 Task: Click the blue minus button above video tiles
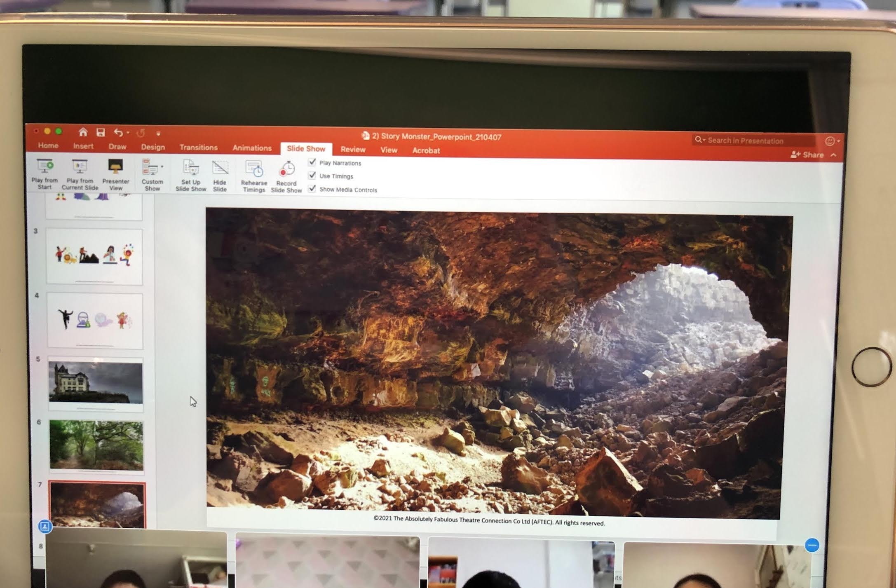[812, 545]
